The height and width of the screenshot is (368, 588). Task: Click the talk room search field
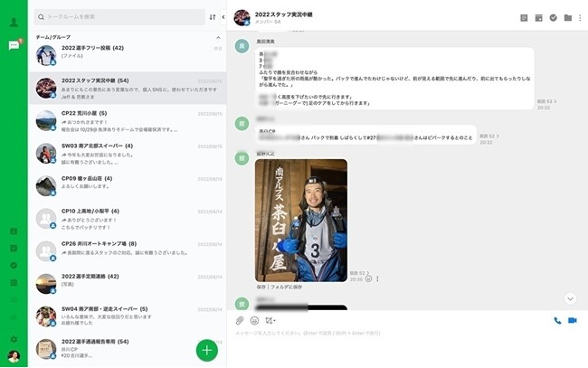tap(119, 17)
